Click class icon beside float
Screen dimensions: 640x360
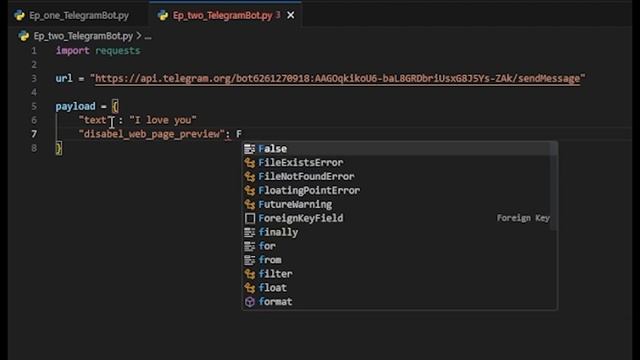tap(249, 288)
